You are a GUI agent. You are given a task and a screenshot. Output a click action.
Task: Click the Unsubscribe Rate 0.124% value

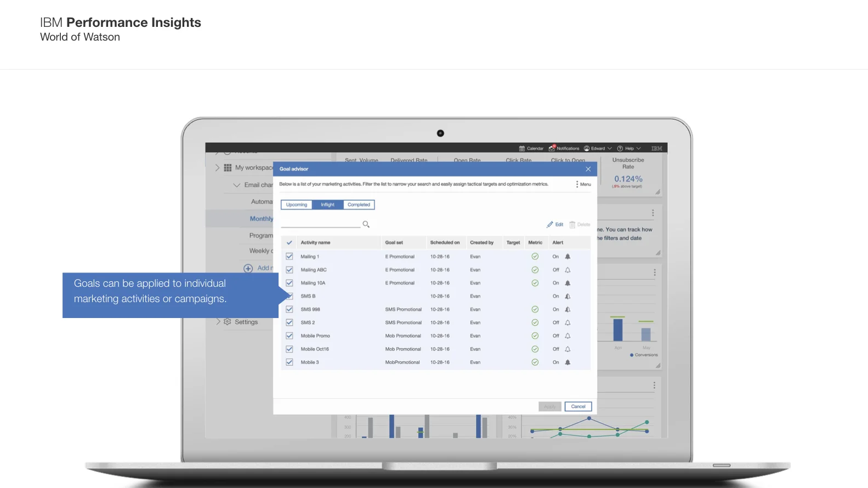[628, 179]
